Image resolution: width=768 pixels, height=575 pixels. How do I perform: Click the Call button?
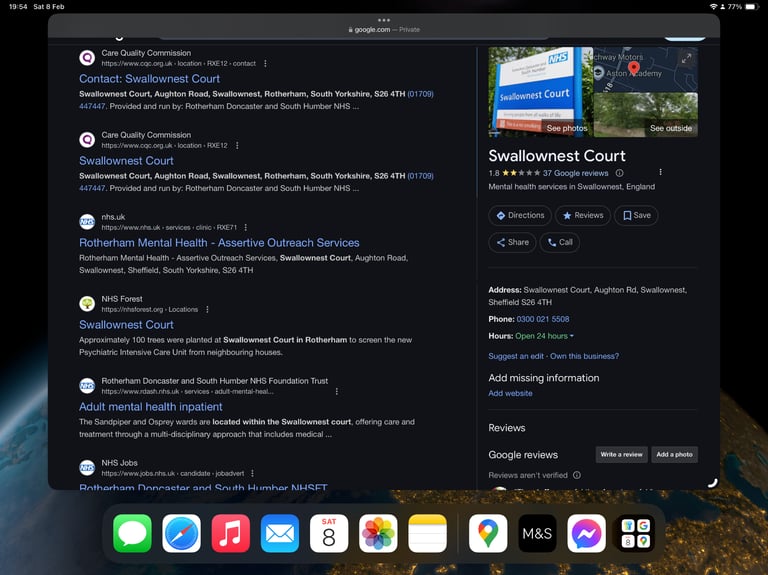(560, 242)
